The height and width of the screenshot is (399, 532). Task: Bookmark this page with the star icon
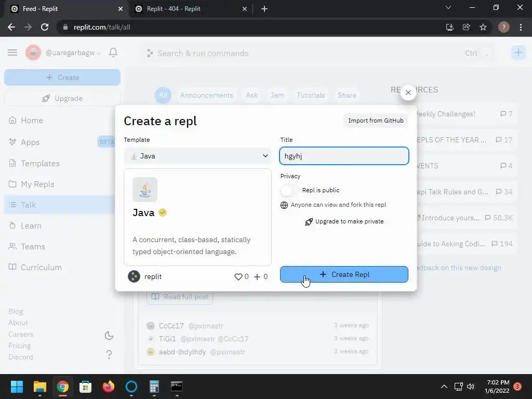pyautogui.click(x=483, y=27)
